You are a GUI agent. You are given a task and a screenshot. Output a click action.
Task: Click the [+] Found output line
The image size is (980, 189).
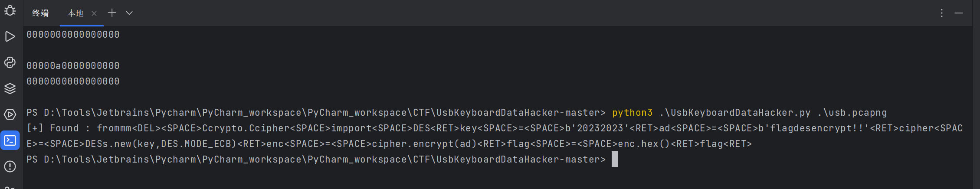tap(495, 136)
